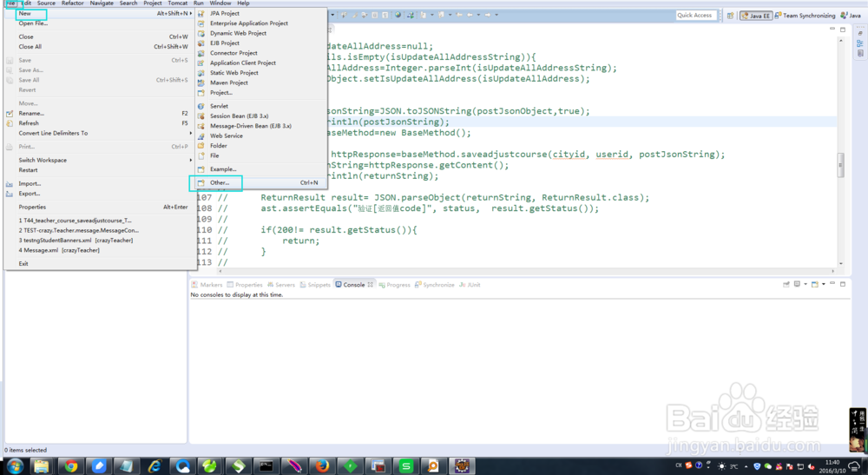Click the Import icon in File menu
Screen dimensions: 868x475
10,184
